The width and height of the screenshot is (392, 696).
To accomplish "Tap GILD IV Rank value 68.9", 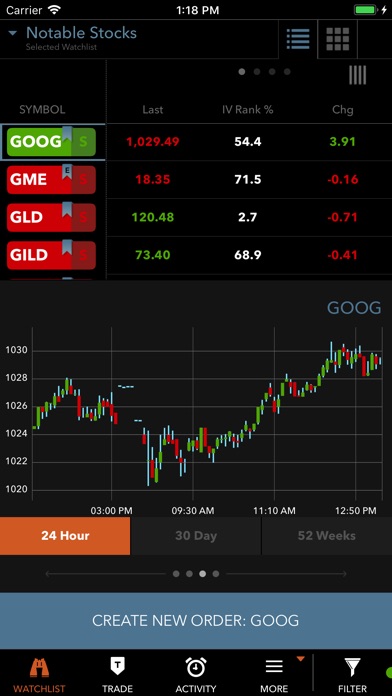I will tap(248, 255).
